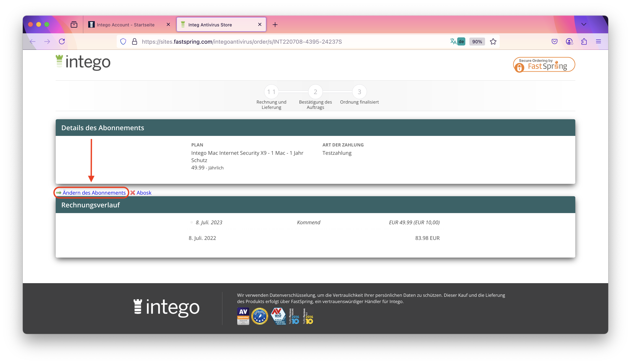Click the intego logo in page header
The width and height of the screenshot is (631, 364).
click(x=83, y=63)
